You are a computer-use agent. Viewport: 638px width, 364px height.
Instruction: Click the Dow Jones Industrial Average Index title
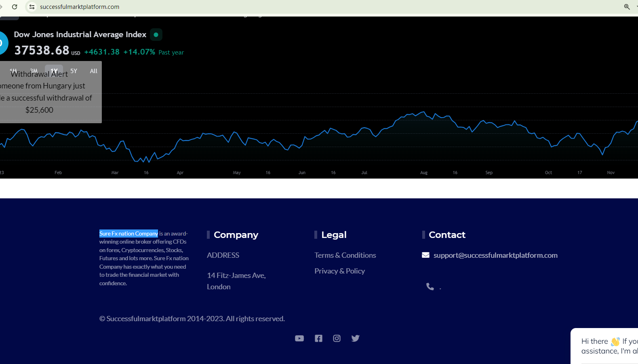tap(80, 35)
